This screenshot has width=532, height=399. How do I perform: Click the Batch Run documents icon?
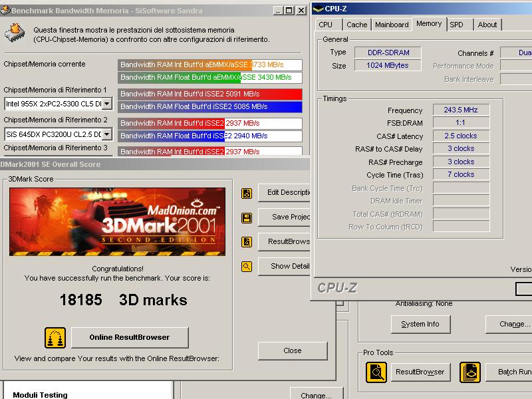(470, 372)
